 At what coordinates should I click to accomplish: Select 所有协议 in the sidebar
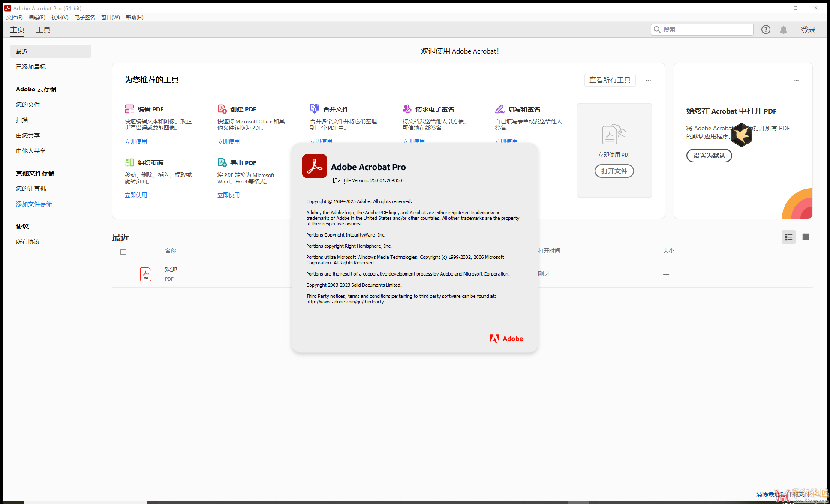tap(28, 242)
